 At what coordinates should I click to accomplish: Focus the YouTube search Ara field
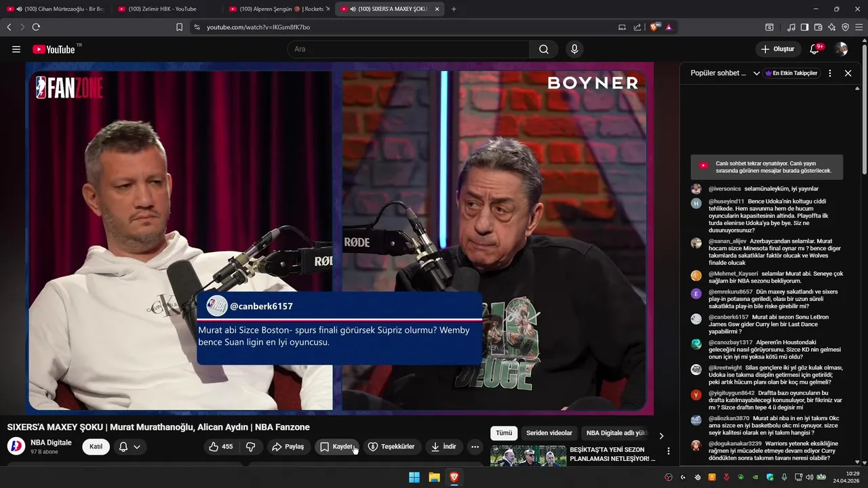coord(409,49)
